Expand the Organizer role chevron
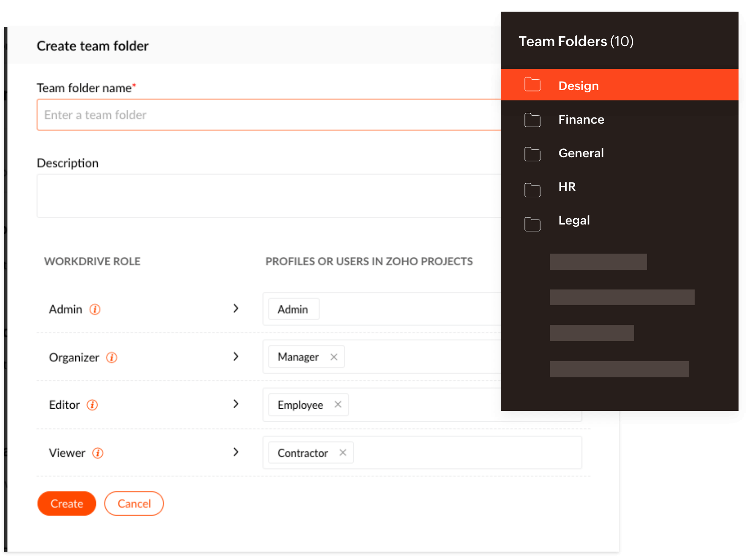 pos(236,356)
